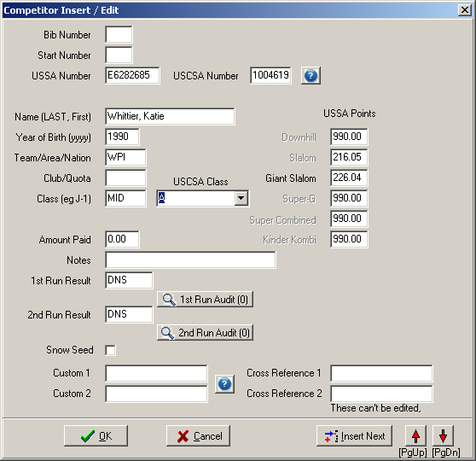Close the Competitor Insert / Edit dialog
The width and height of the screenshot is (476, 461).
[x=465, y=10]
